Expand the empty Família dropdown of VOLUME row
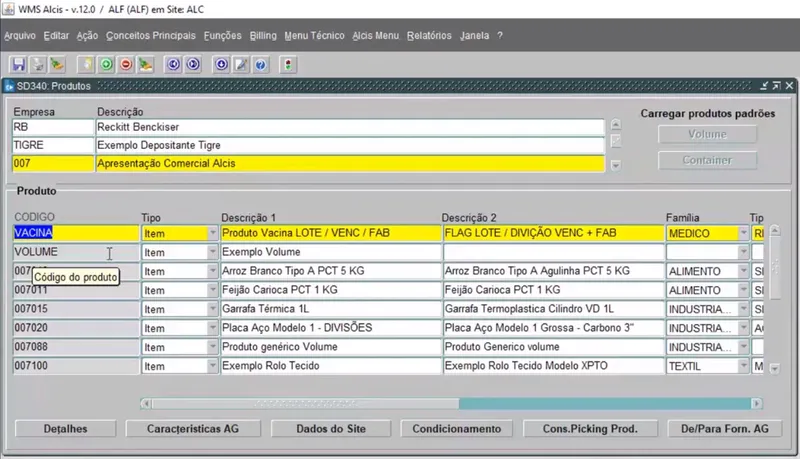This screenshot has height=459, width=800. (x=743, y=252)
